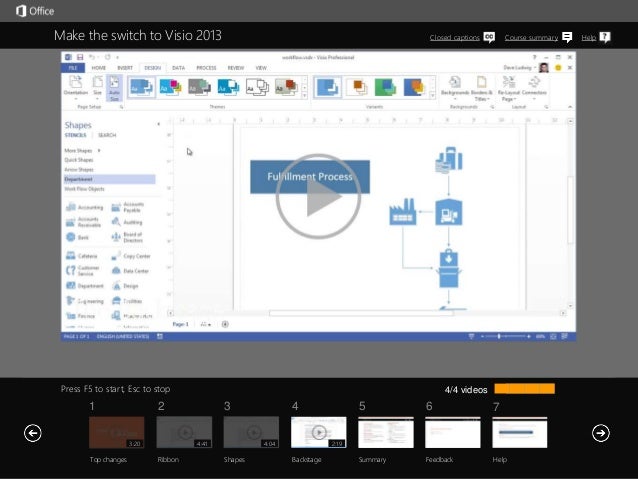Select the Backstage video thumbnail
Screen dimensions: 638x479
[319, 432]
